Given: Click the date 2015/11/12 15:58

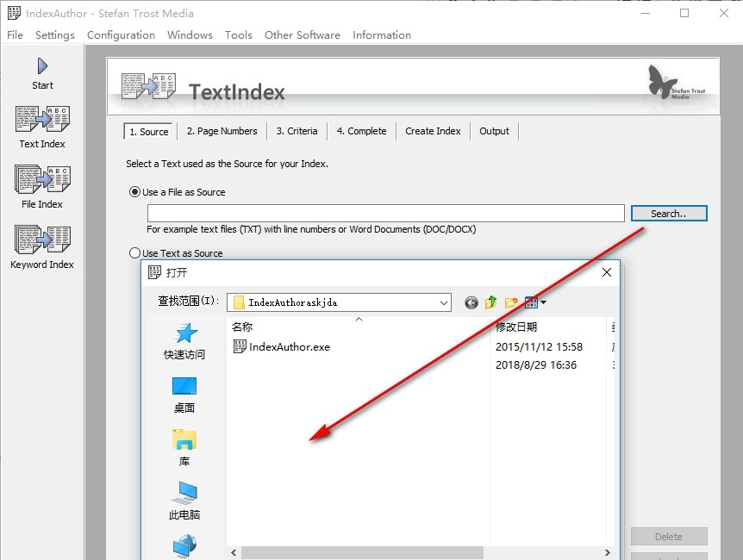Looking at the screenshot, I should pyautogui.click(x=539, y=347).
